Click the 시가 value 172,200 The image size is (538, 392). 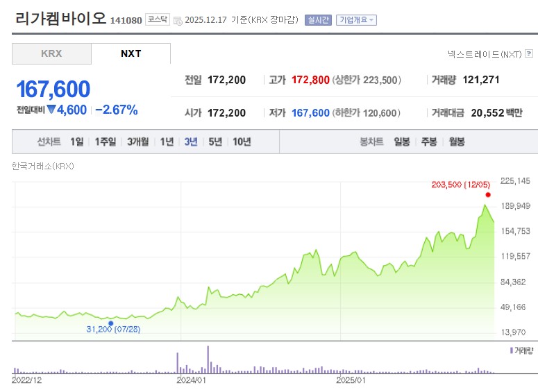pos(226,113)
